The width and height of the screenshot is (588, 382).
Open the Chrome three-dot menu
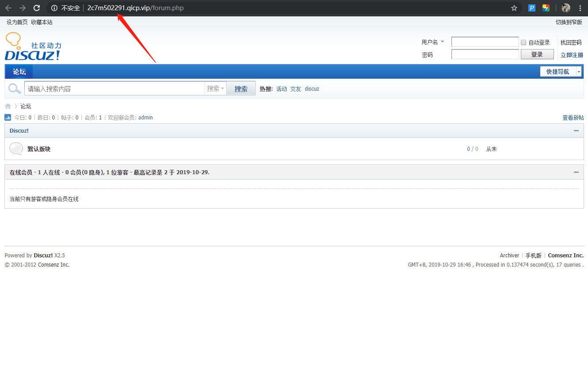580,8
